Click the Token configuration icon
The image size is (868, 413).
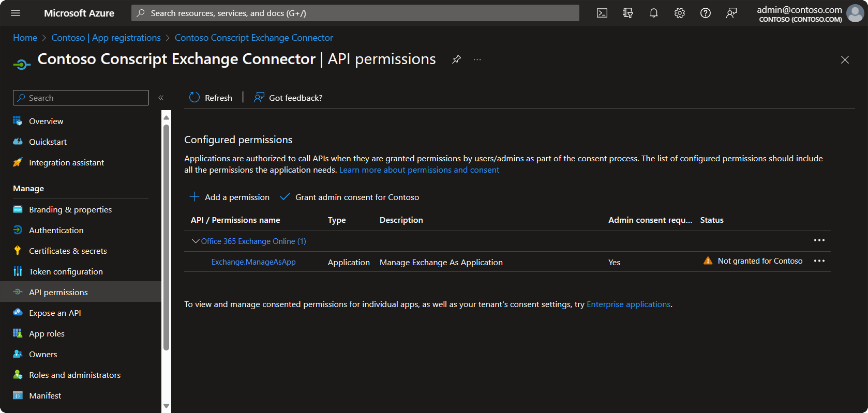point(18,271)
